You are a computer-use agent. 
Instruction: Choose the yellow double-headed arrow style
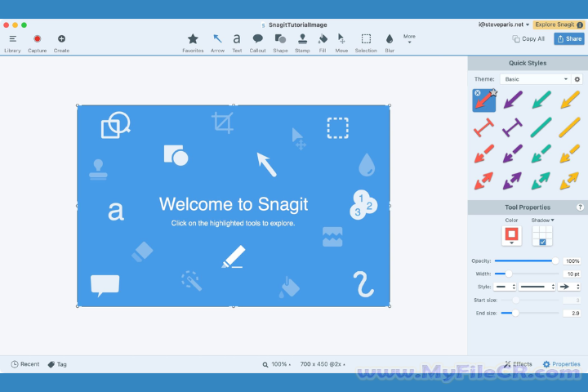coord(570,180)
